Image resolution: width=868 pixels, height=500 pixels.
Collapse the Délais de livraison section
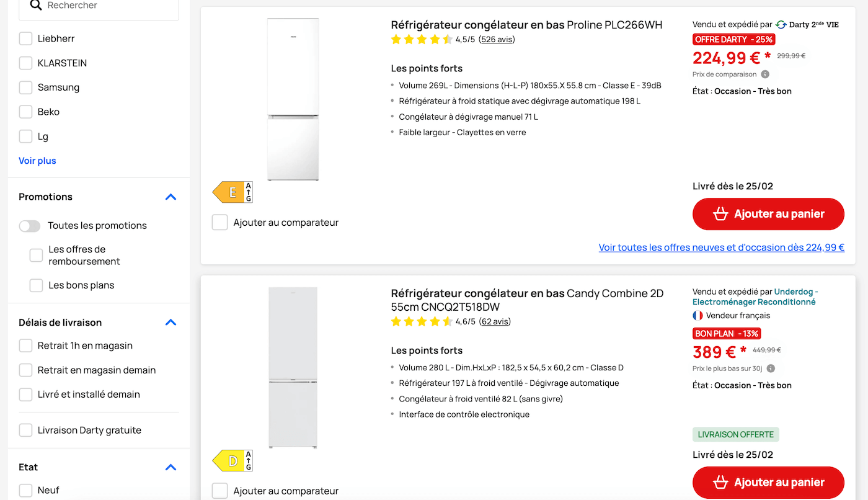(170, 322)
